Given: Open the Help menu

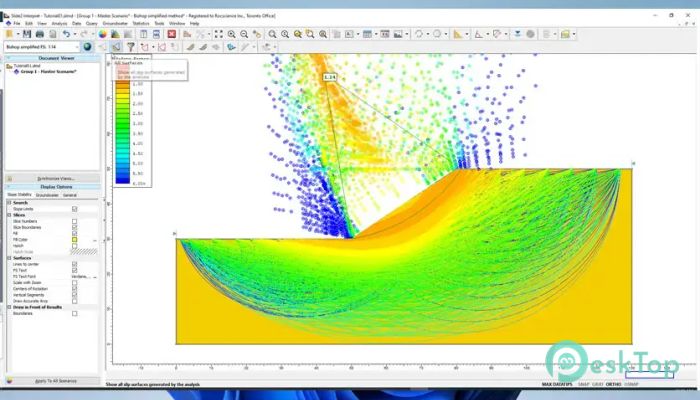Looking at the screenshot, I should click(x=194, y=23).
